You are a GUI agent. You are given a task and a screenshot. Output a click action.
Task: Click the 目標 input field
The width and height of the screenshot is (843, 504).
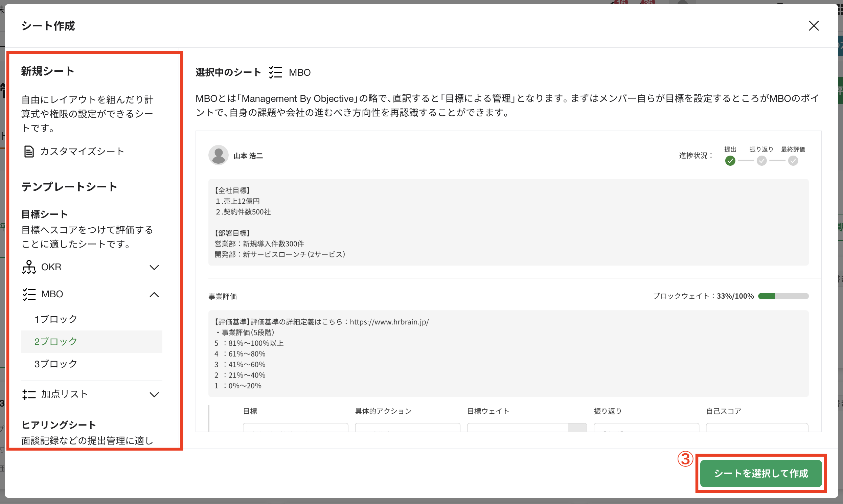pos(295,429)
